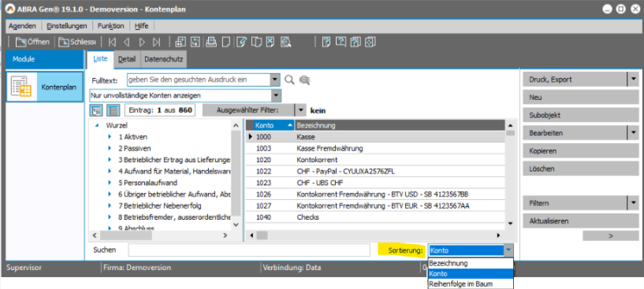Choose 'Konto' in the sorting list

pos(471,274)
